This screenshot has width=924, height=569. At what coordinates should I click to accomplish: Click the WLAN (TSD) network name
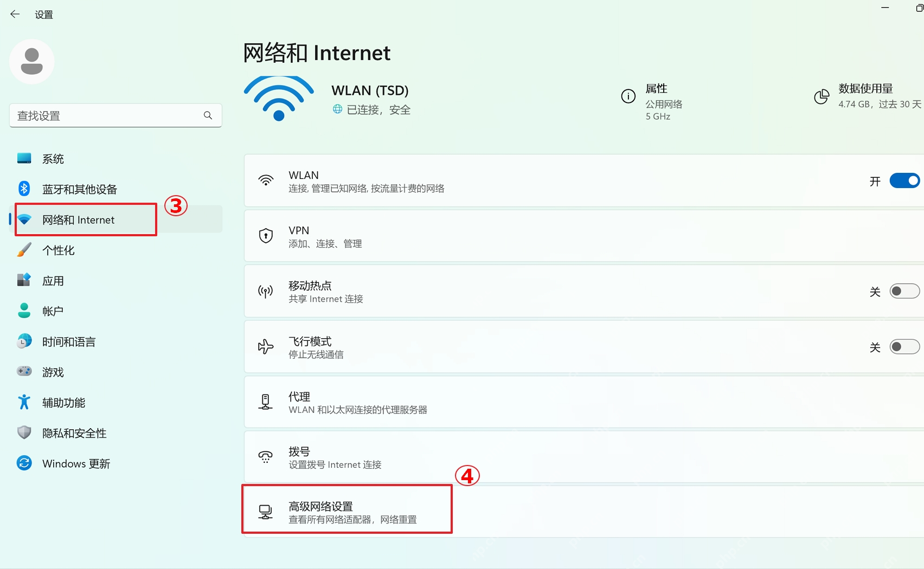click(370, 90)
